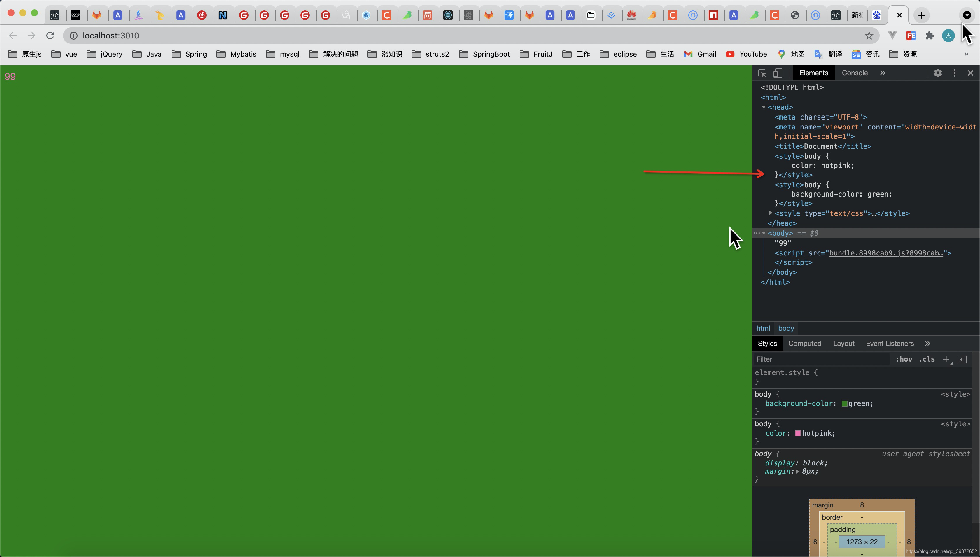
Task: Open the profile avatar
Action: click(948, 36)
